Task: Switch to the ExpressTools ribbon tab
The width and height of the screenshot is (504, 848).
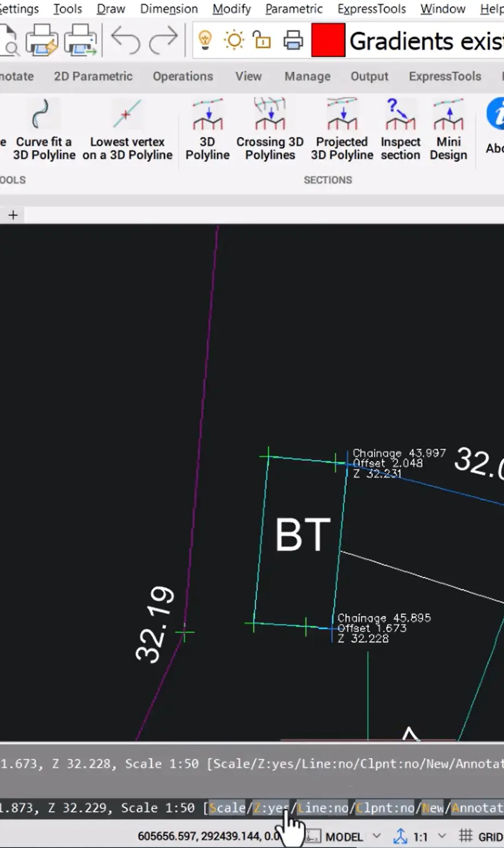Action: (x=445, y=76)
